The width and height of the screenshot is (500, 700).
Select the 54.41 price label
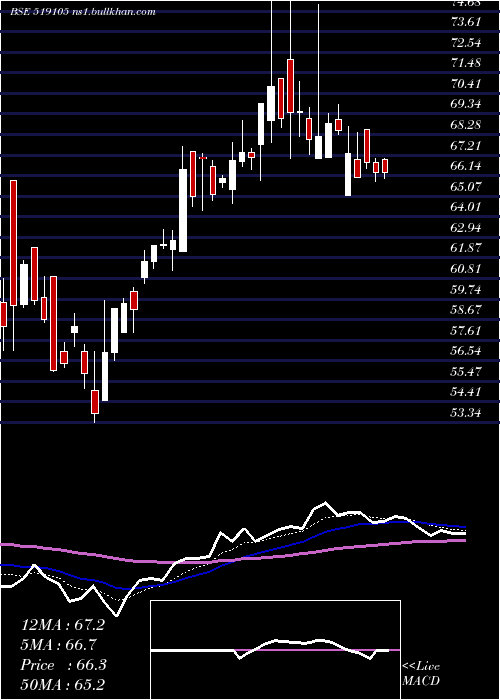(x=466, y=392)
